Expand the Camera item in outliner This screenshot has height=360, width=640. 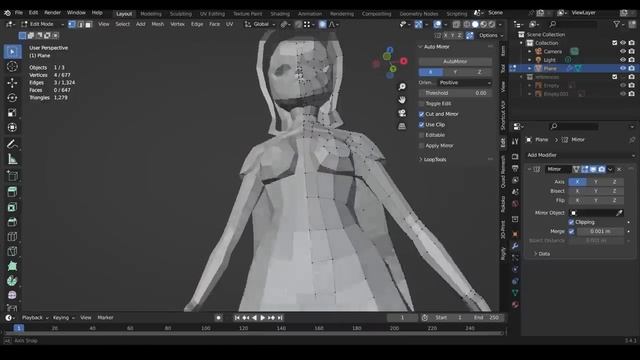tap(530, 51)
